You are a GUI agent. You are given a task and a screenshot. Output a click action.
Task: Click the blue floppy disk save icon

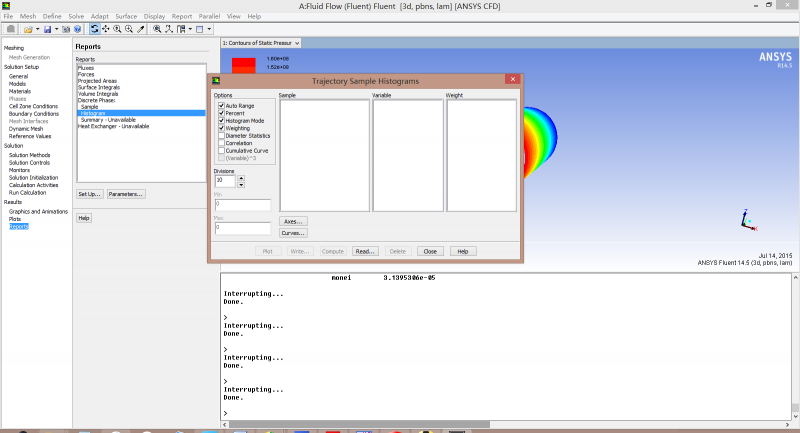click(x=47, y=30)
